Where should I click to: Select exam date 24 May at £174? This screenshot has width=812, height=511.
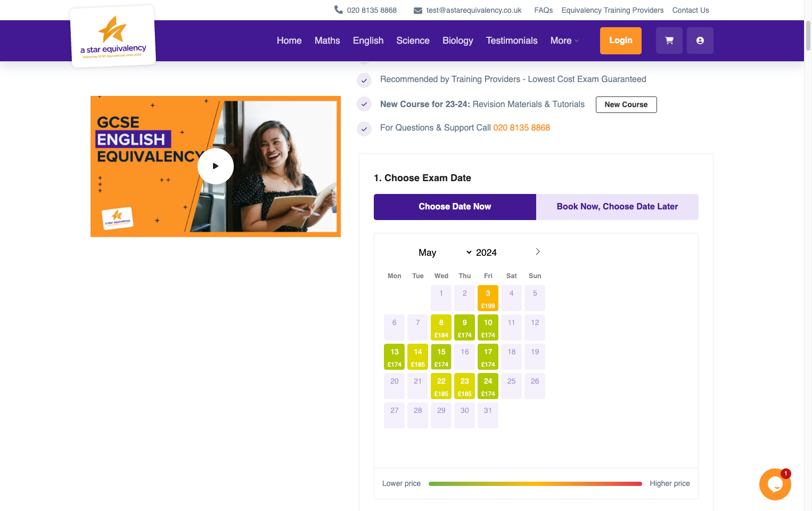488,386
